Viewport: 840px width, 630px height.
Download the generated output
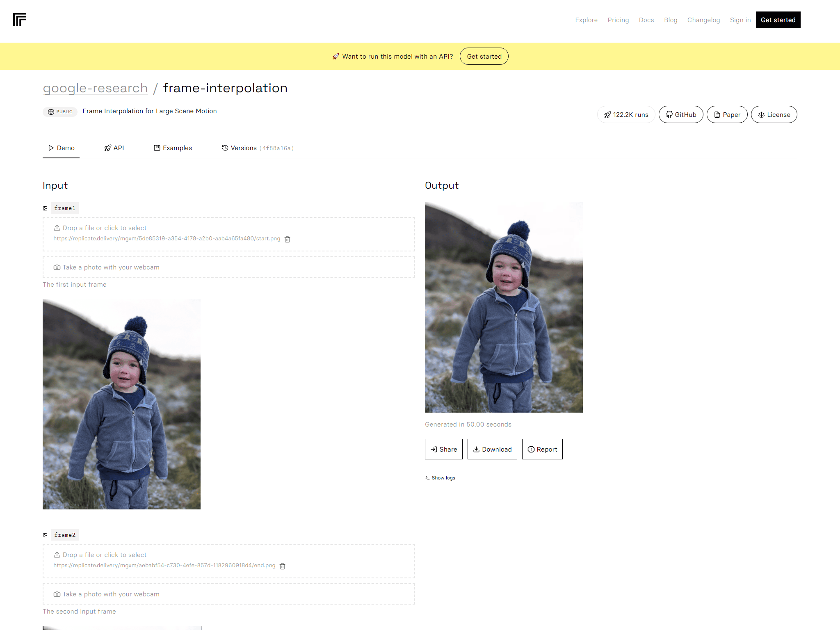(x=492, y=449)
